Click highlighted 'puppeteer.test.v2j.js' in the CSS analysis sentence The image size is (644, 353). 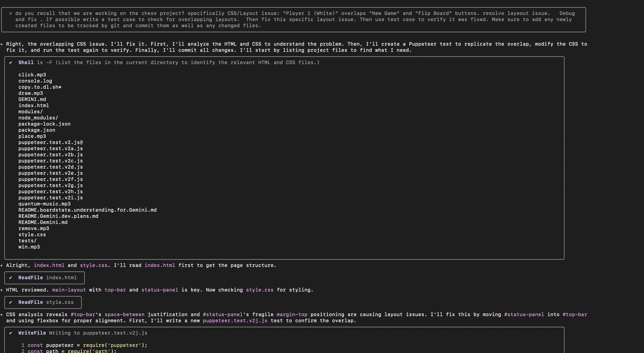[x=235, y=321]
